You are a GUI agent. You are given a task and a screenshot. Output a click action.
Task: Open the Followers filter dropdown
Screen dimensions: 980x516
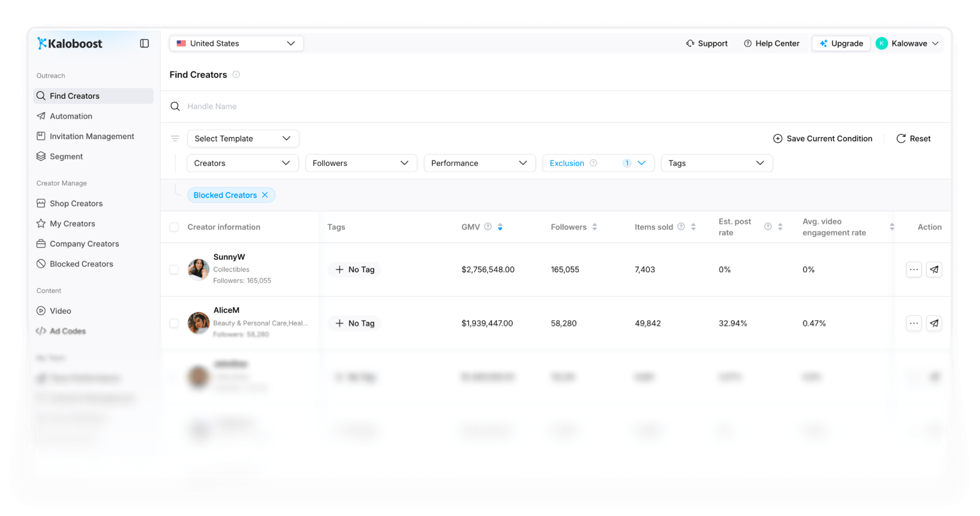361,163
